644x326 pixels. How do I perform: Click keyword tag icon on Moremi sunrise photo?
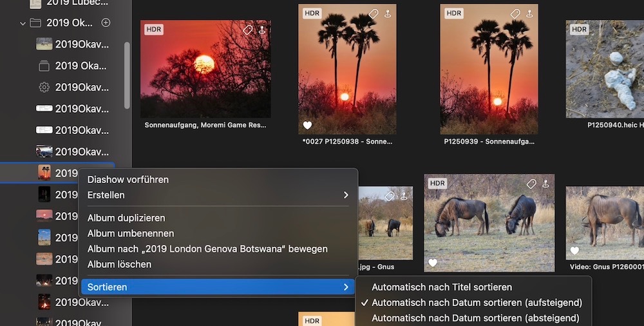[x=248, y=30]
